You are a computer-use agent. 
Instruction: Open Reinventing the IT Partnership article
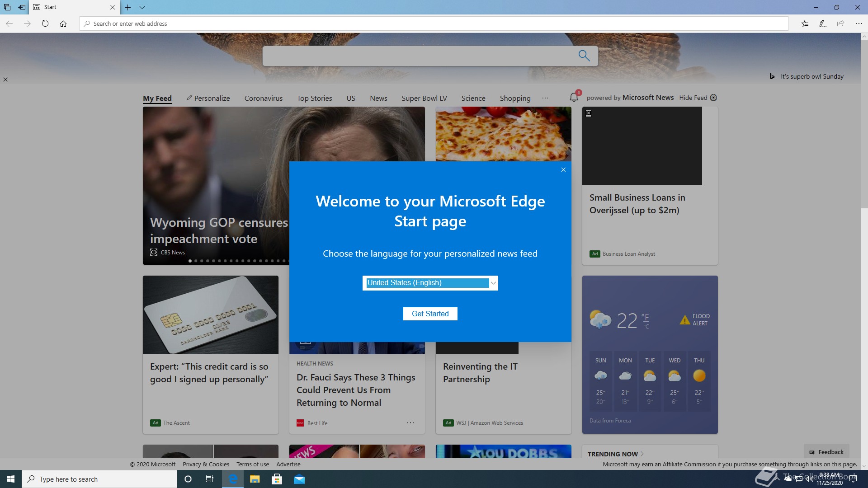(x=480, y=373)
